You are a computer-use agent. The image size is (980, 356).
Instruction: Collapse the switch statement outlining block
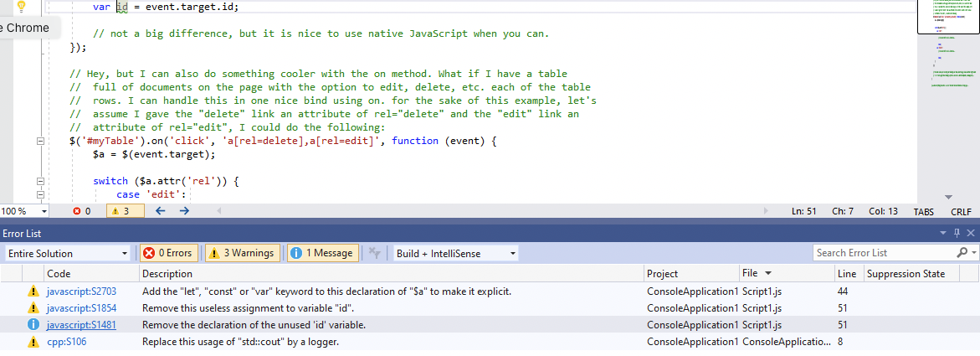(x=41, y=182)
